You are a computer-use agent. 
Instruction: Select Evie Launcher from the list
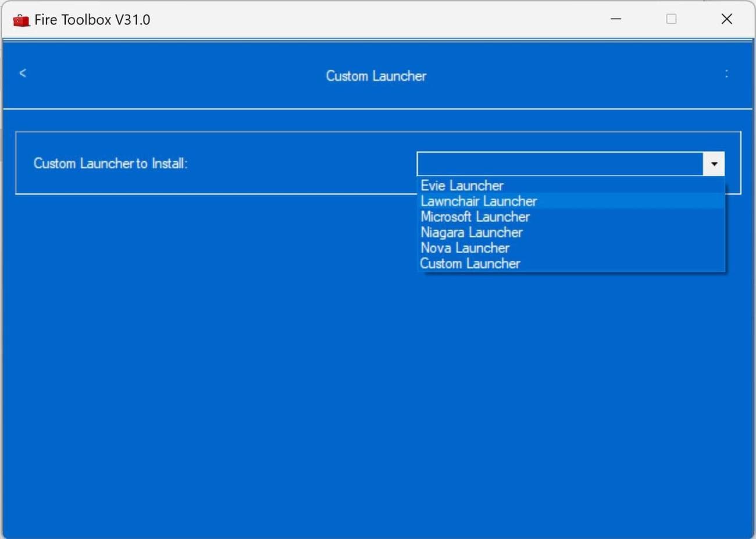click(462, 185)
